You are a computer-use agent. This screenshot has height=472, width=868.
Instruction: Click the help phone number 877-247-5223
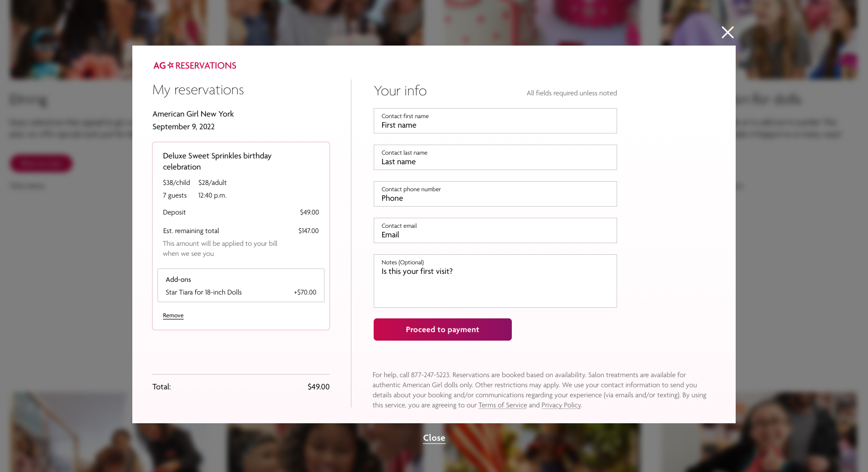[430, 375]
